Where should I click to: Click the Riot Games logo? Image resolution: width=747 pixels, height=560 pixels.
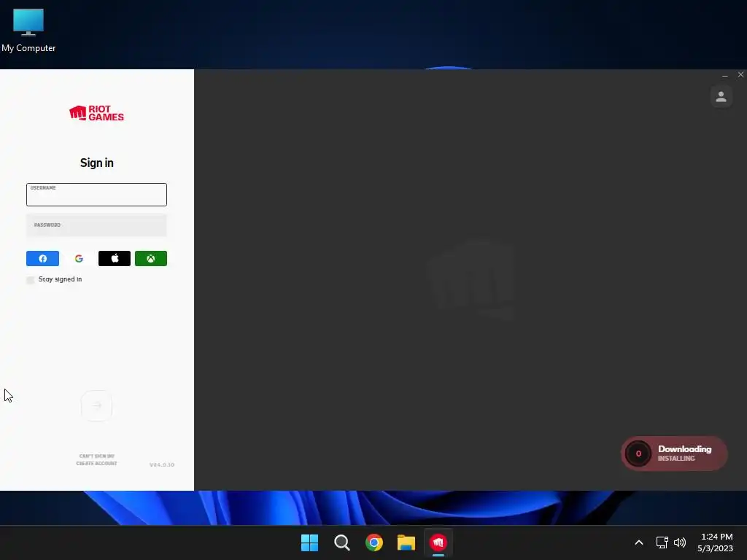click(97, 113)
